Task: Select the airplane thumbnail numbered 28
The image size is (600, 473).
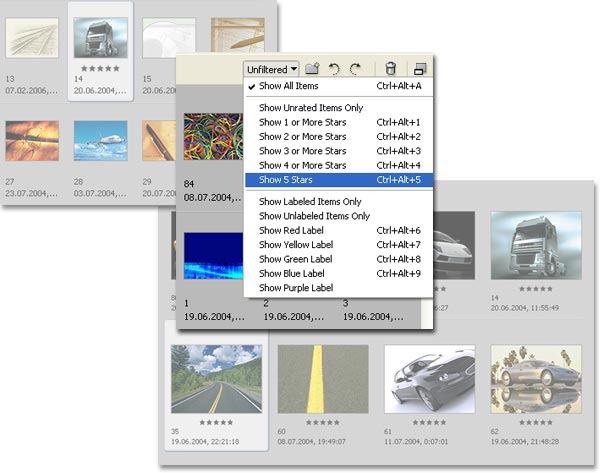Action: click(99, 140)
